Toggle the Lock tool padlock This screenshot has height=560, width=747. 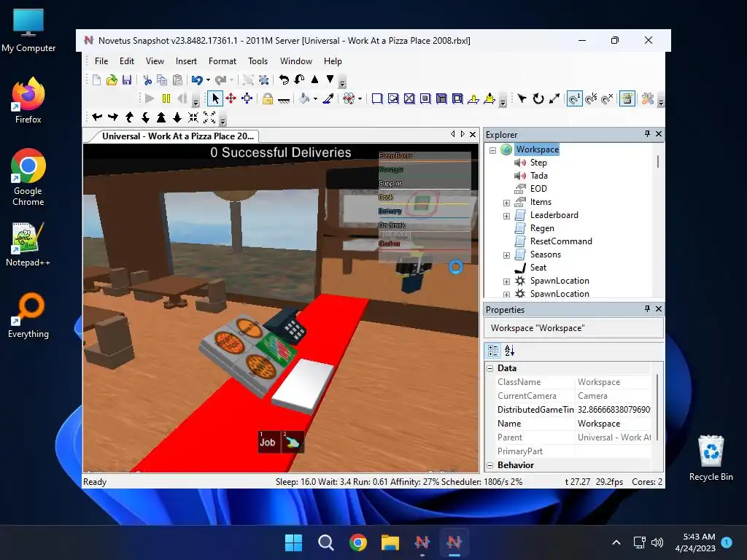268,98
